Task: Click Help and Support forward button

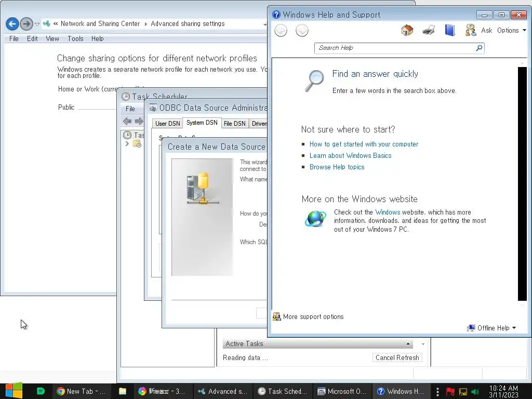Action: point(302,31)
